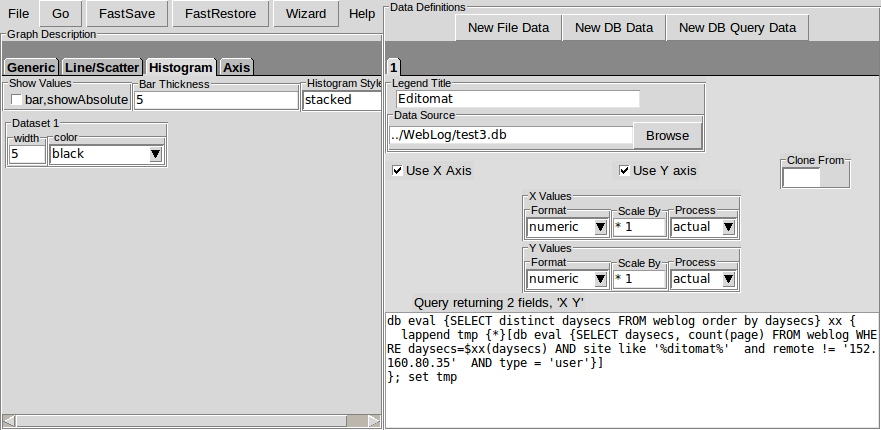Enable the bar,showAbsolute checkbox
This screenshot has width=881, height=430.
pyautogui.click(x=16, y=100)
